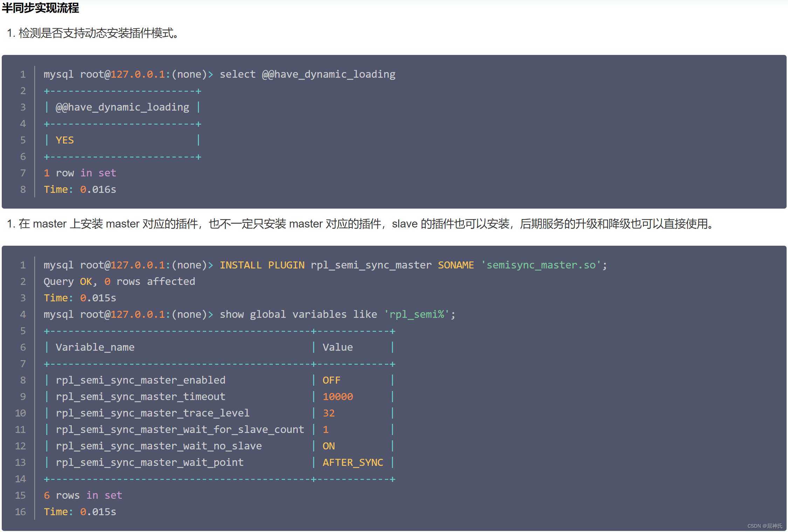The width and height of the screenshot is (788, 532).
Task: Click the Query OK, 0 rows affected line
Action: pyautogui.click(x=119, y=281)
